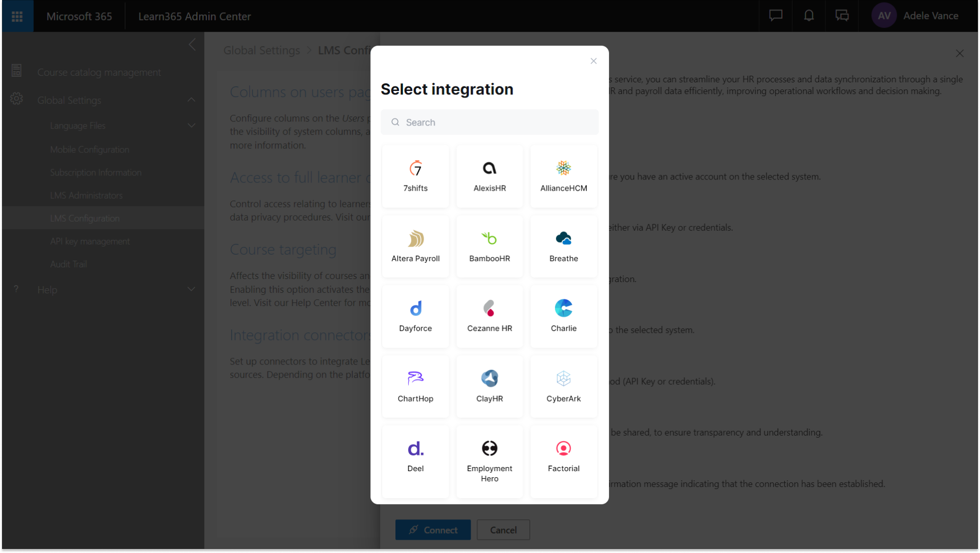980x553 pixels.
Task: Click the Adele Vance profile avatar
Action: [883, 16]
